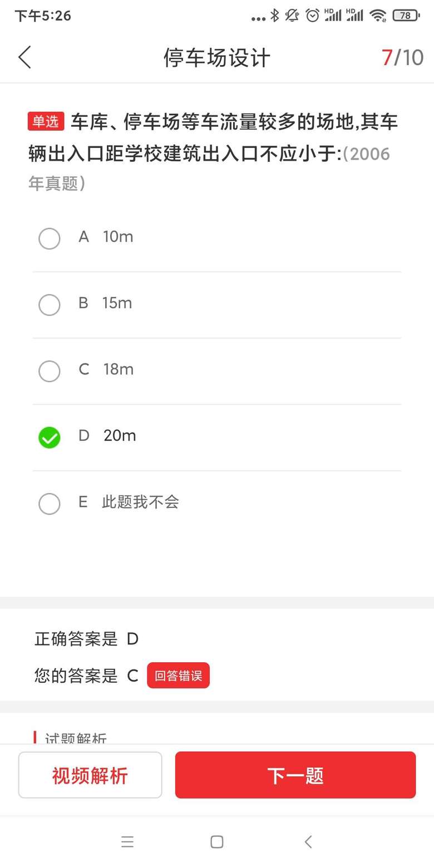Choose option E 此题我不会
The height and width of the screenshot is (868, 434).
50,504
